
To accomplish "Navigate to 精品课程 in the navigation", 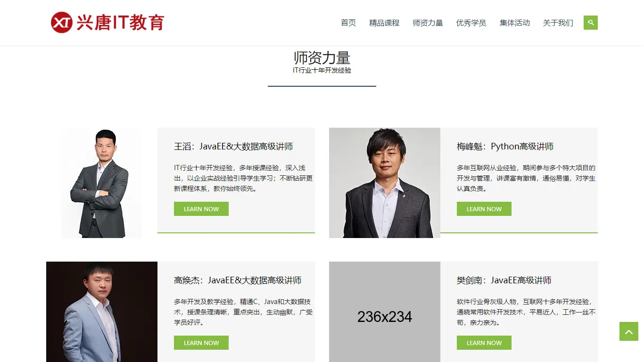I will (x=384, y=23).
